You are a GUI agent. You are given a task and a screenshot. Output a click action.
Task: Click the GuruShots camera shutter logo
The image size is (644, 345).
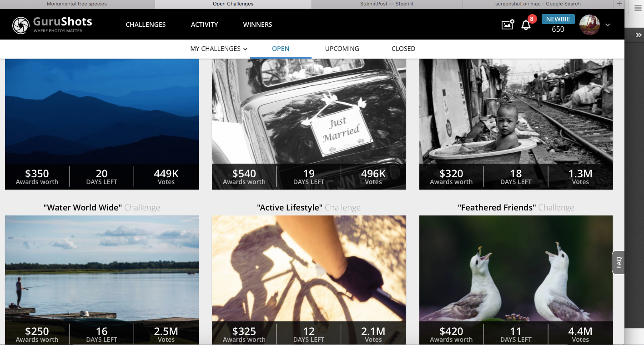pyautogui.click(x=20, y=25)
